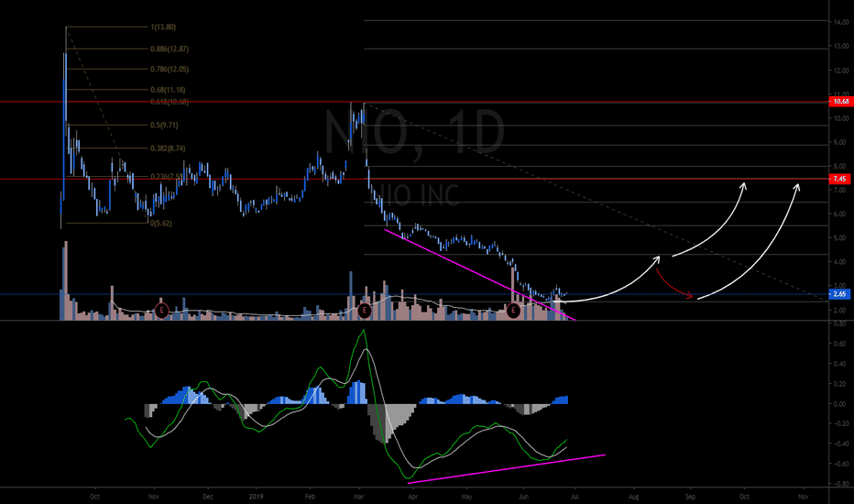Select the blue 2.65 current price label
The width and height of the screenshot is (854, 504).
click(839, 294)
